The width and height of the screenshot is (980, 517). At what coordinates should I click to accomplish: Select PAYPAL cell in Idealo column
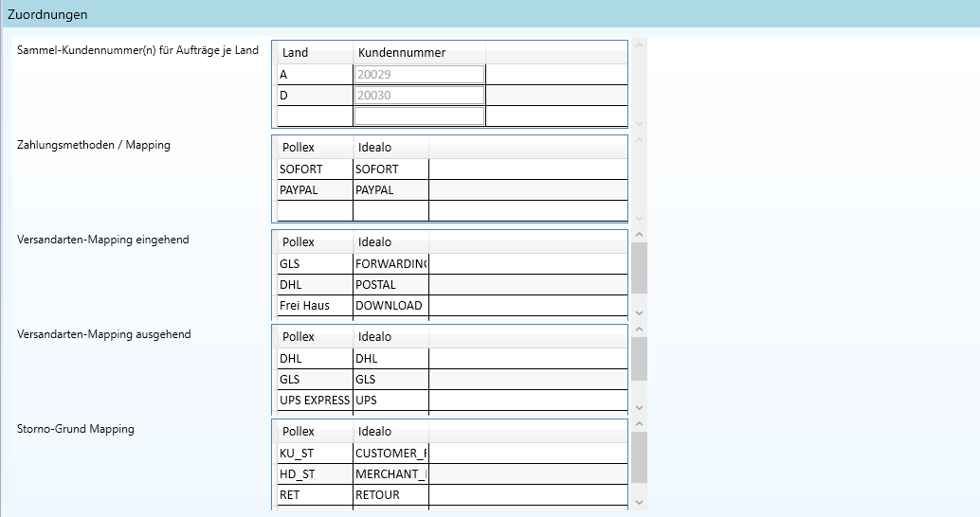[x=390, y=190]
